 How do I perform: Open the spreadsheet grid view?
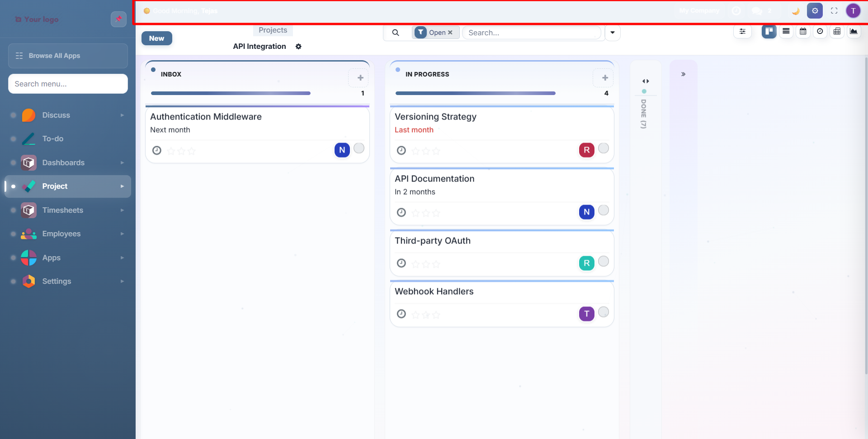838,31
